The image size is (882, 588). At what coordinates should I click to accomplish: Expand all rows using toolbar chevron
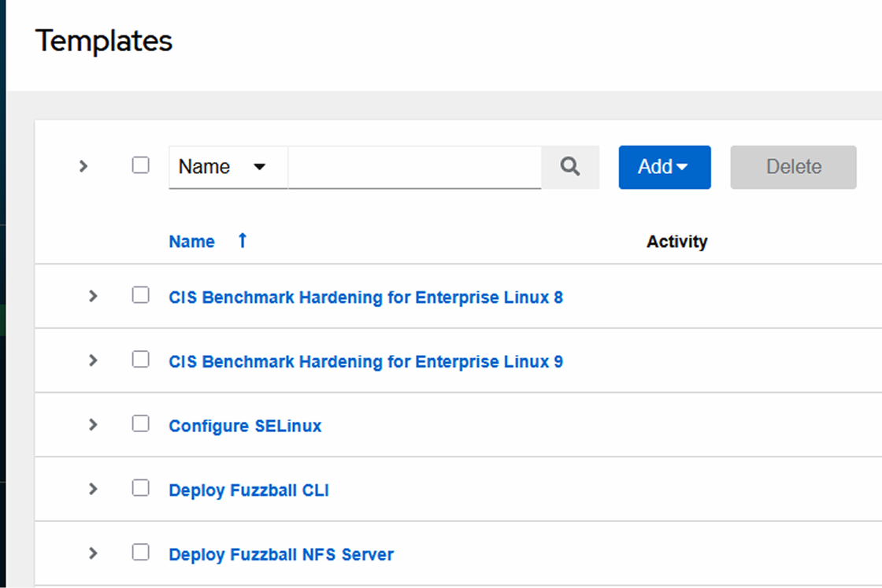pos(83,166)
